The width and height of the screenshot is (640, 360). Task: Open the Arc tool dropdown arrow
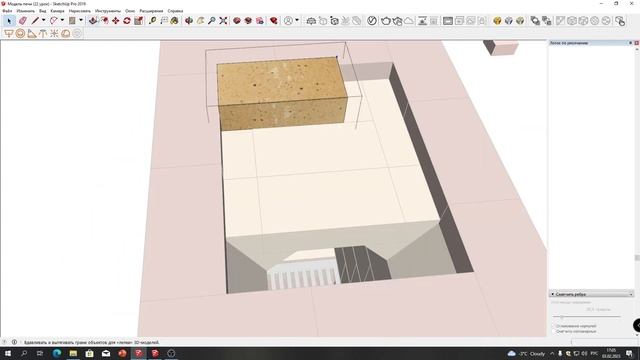point(62,20)
